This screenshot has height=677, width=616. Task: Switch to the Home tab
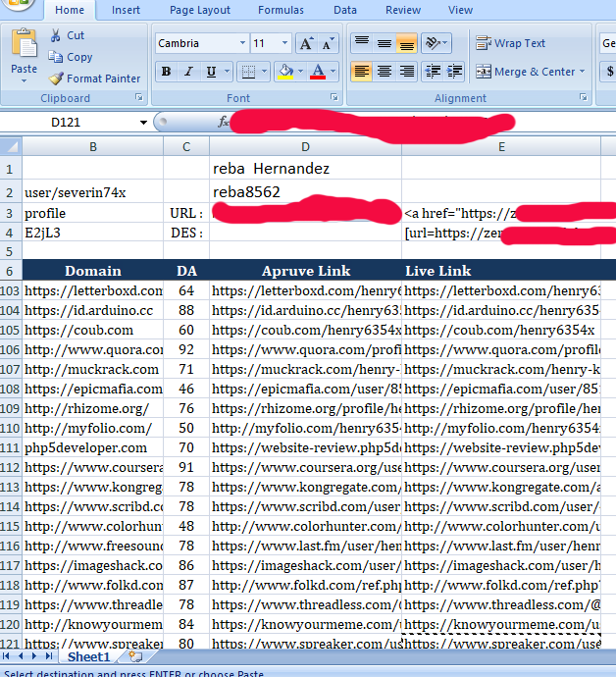click(70, 10)
